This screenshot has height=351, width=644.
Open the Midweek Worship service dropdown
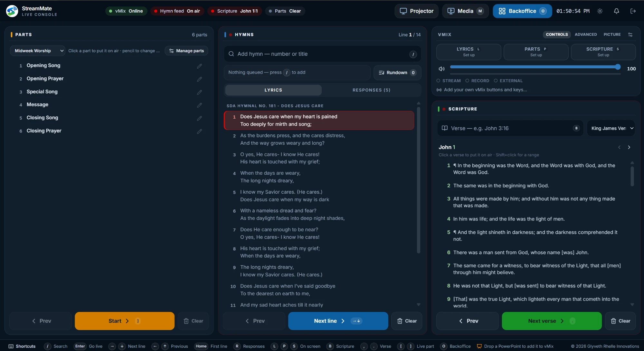[x=38, y=51]
